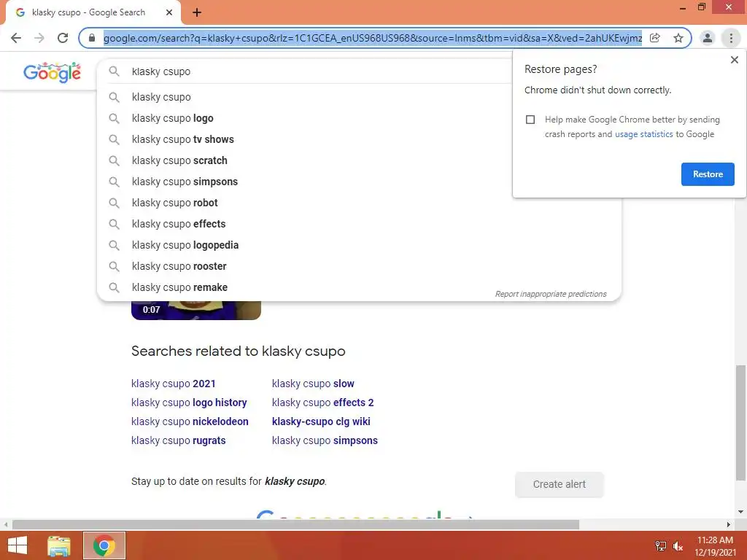747x560 pixels.
Task: Click the vertical scrollbar down arrow
Action: (740, 512)
